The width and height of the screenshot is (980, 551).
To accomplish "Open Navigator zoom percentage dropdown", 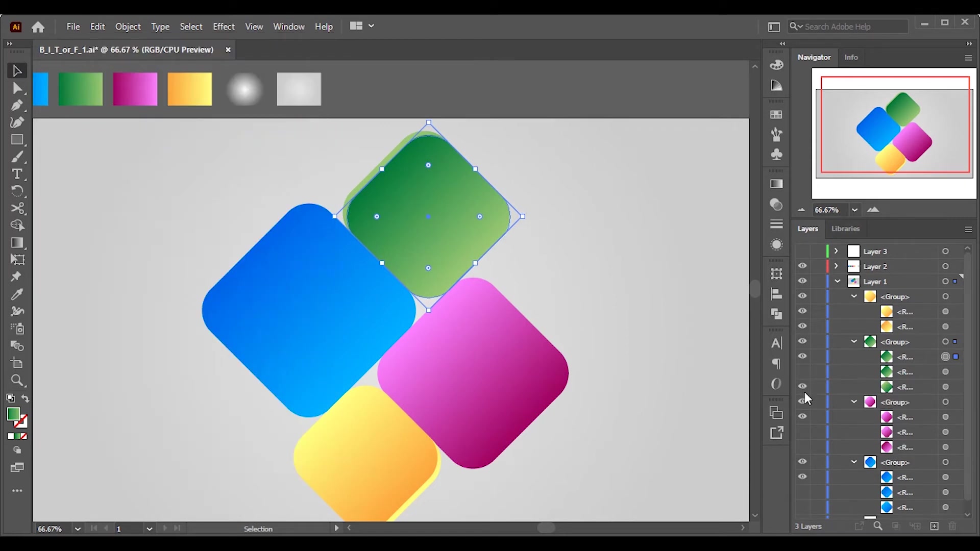I will 854,210.
